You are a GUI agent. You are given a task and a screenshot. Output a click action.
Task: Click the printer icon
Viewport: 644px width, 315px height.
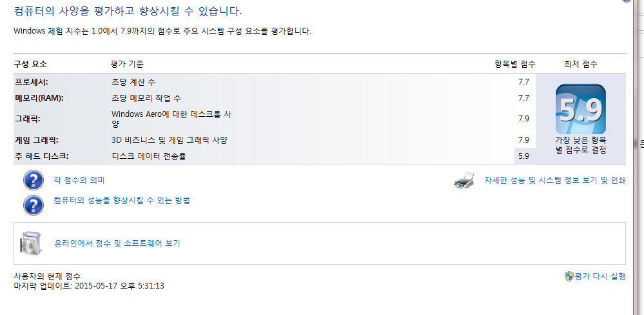coord(465,181)
